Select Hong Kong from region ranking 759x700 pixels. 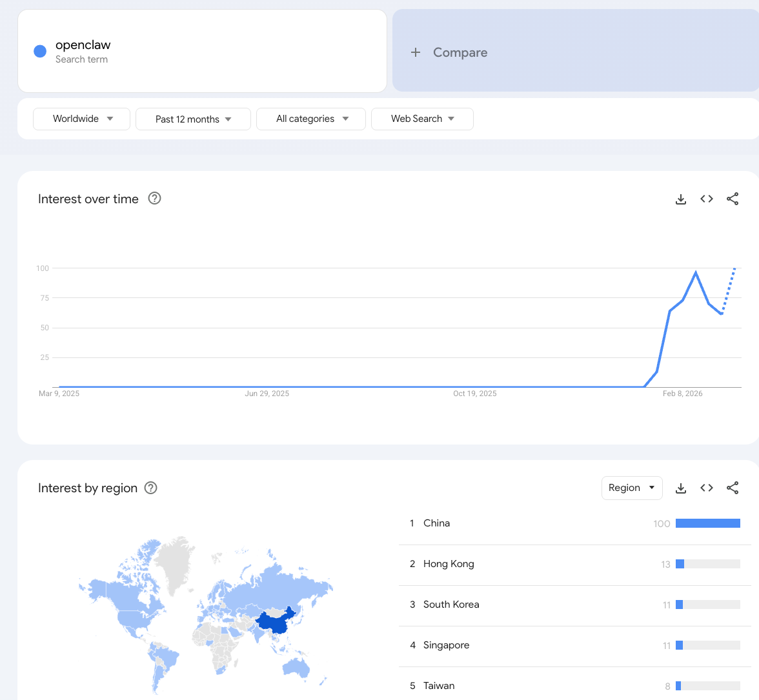tap(449, 564)
